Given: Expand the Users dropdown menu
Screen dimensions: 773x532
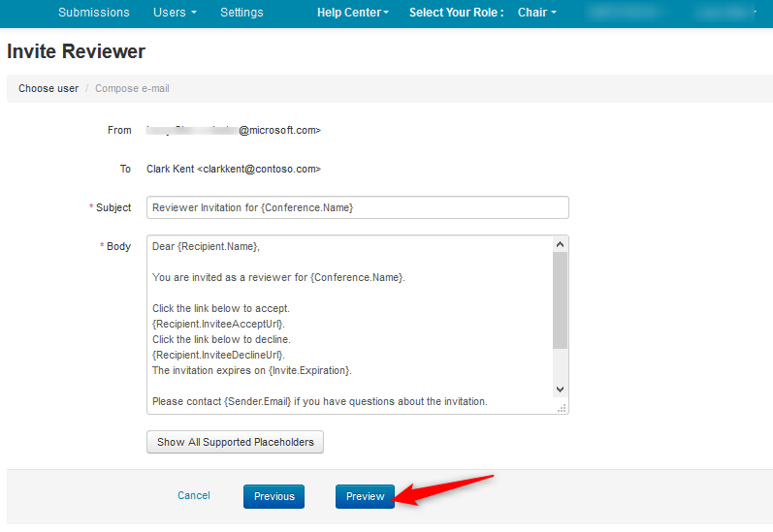Looking at the screenshot, I should (x=175, y=13).
